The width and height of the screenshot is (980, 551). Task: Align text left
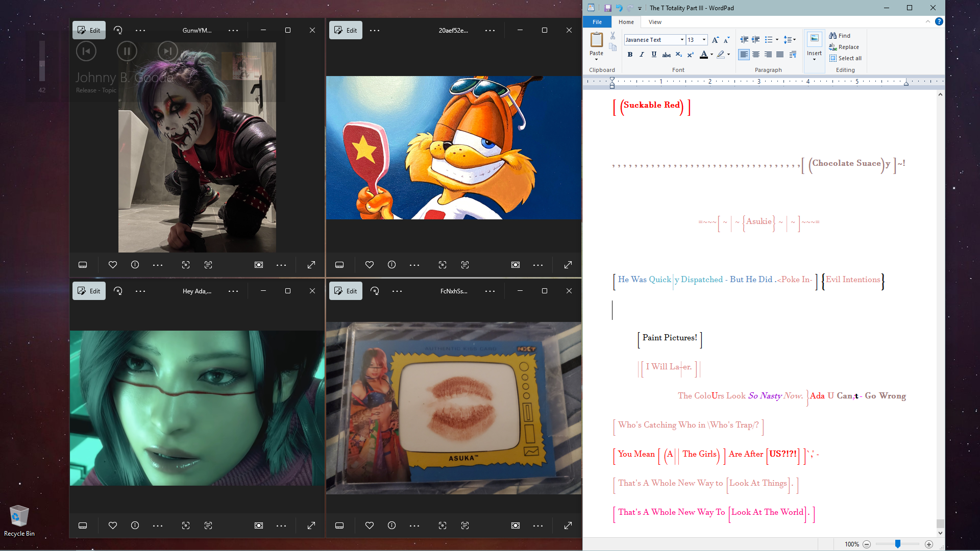(744, 55)
